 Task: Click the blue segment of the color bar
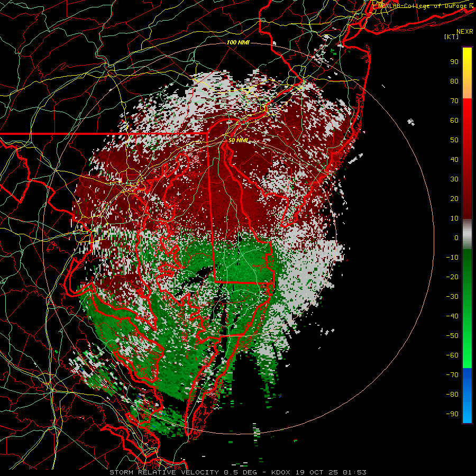tap(467, 396)
